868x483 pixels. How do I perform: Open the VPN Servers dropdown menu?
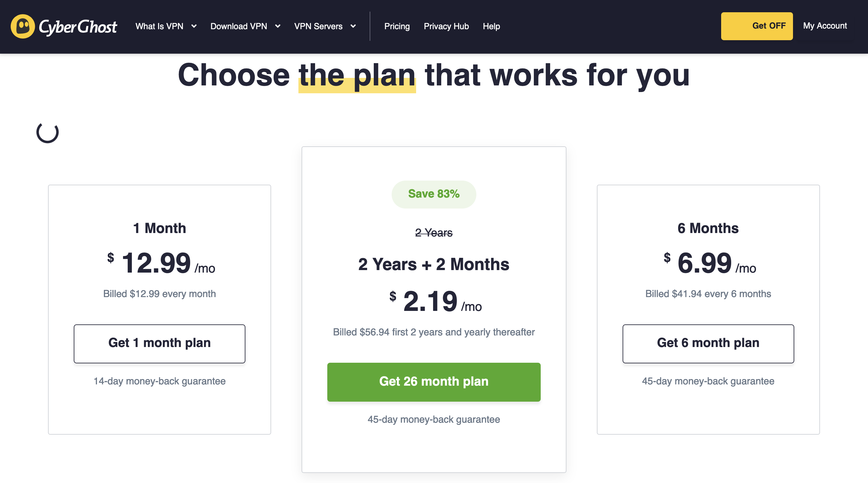[325, 26]
